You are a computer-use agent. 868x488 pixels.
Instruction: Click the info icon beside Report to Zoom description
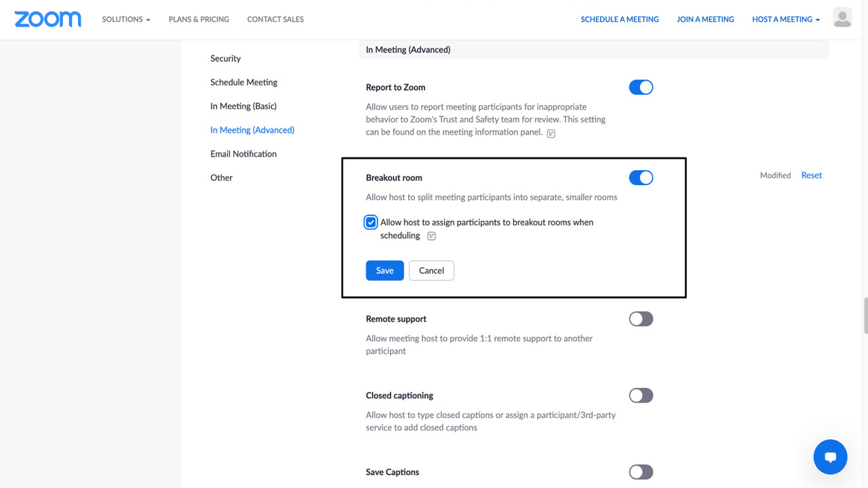click(551, 134)
